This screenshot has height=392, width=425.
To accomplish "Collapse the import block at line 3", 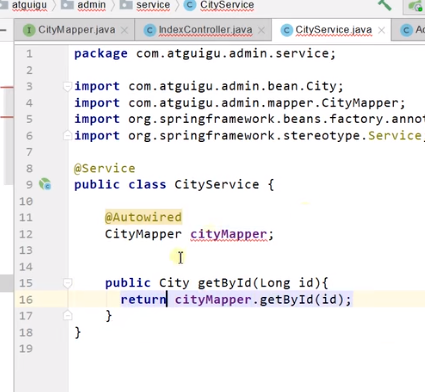I will tap(67, 87).
